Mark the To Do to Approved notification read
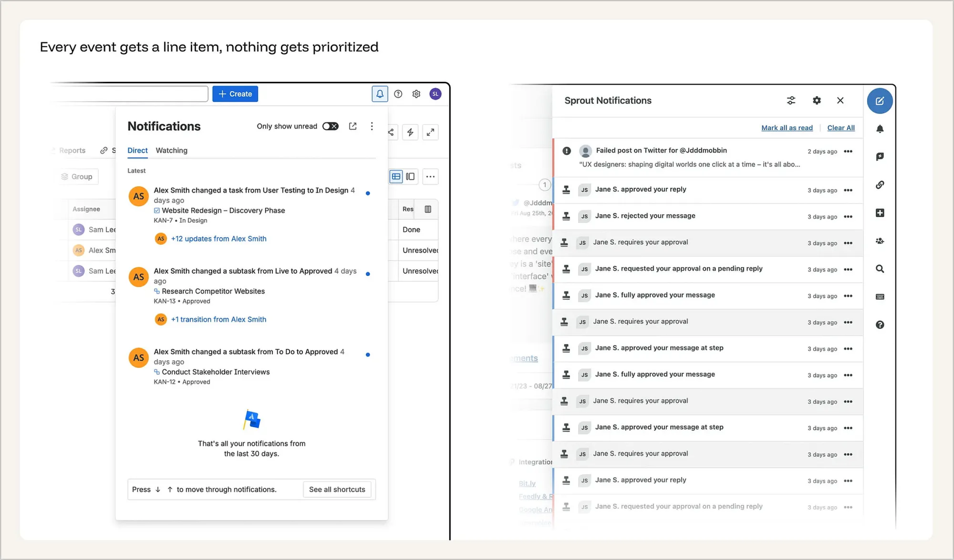This screenshot has width=954, height=560. [x=368, y=355]
